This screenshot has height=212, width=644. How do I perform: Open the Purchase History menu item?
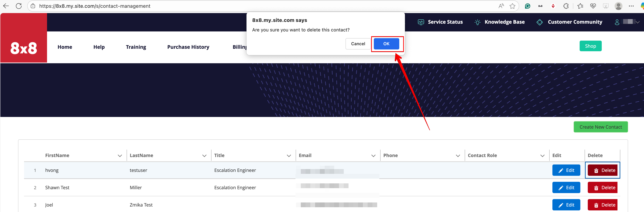coord(188,47)
